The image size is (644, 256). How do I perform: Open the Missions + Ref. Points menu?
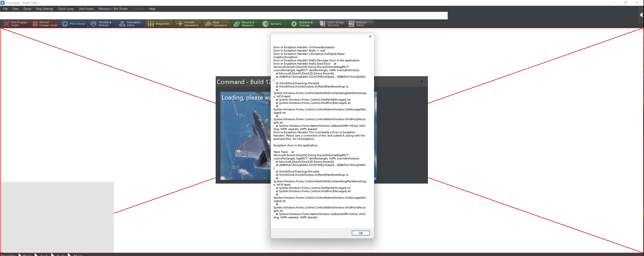(113, 9)
